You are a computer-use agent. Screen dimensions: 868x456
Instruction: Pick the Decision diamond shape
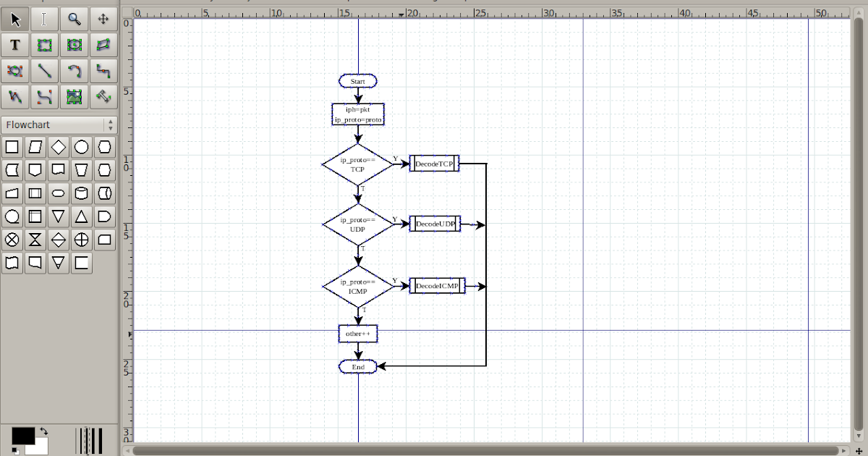59,148
